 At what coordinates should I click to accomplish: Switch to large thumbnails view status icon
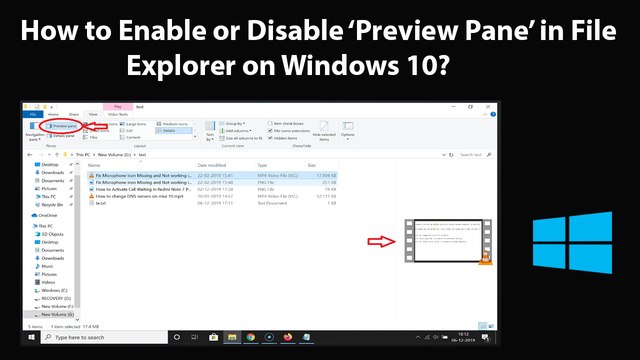491,326
